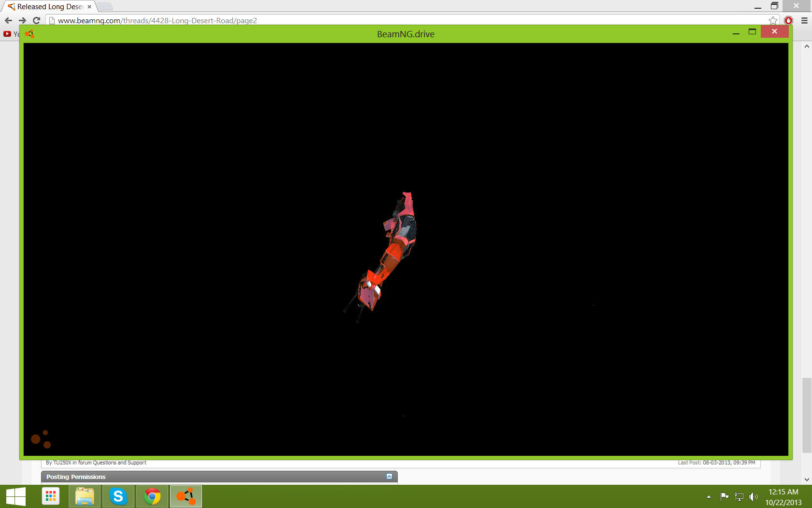The image size is (812, 508).
Task: Click the BeamNG.drive window title icon
Action: click(x=29, y=34)
